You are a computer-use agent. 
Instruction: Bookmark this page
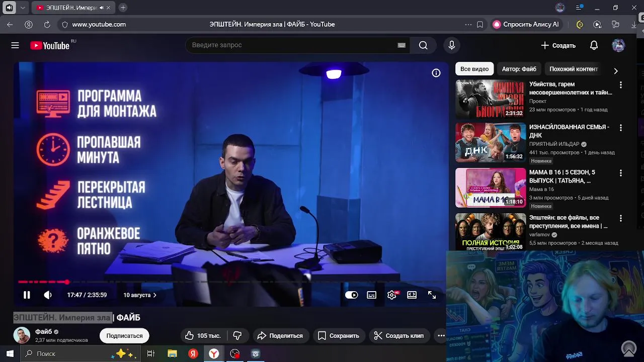[480, 24]
